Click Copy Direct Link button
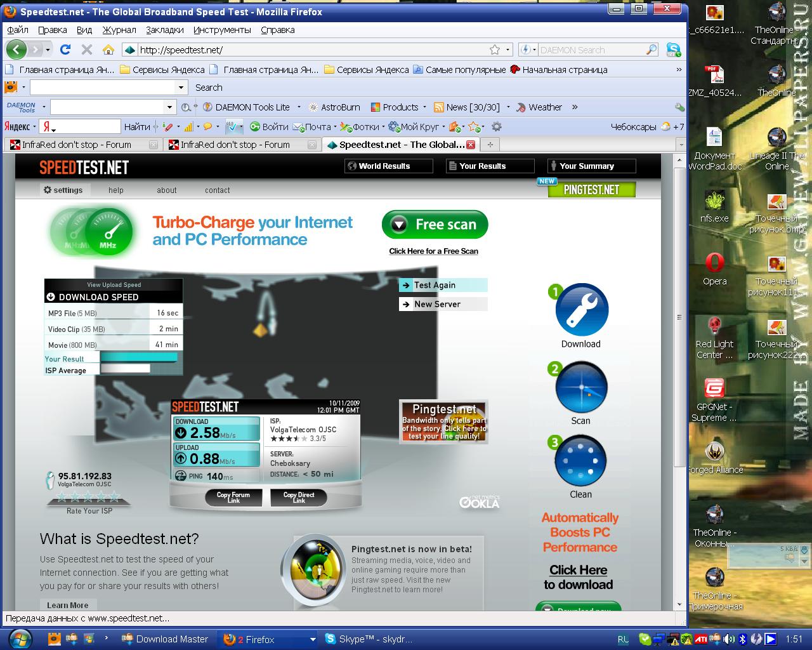Viewport: 812px width, 650px height. pyautogui.click(x=299, y=498)
